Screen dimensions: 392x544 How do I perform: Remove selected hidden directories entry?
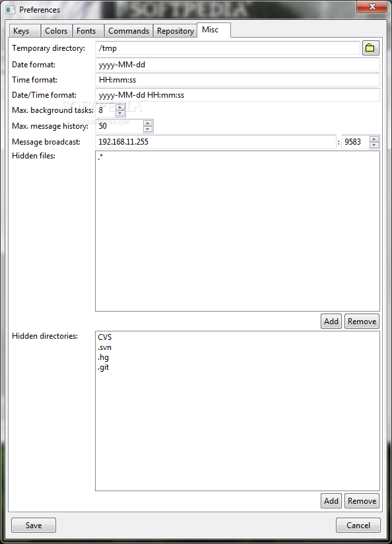click(x=362, y=500)
